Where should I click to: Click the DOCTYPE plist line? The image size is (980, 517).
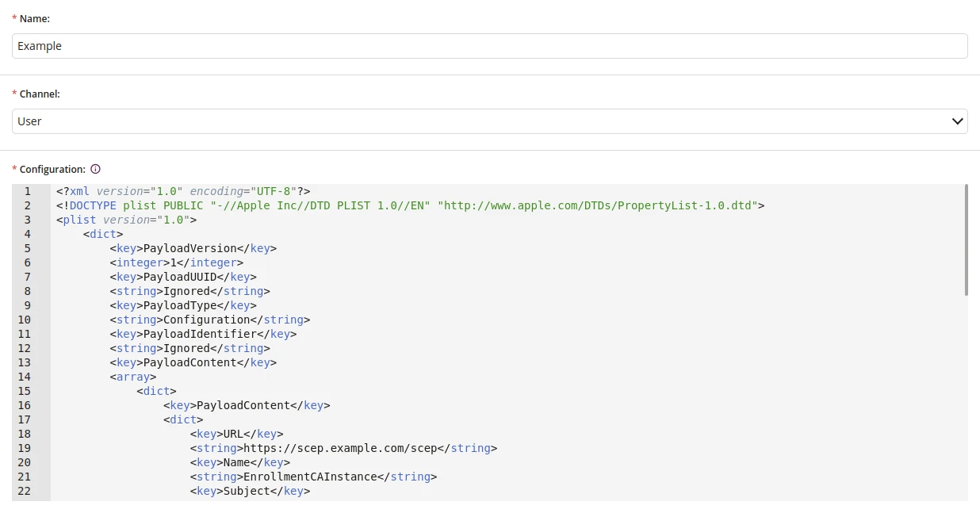pos(410,205)
